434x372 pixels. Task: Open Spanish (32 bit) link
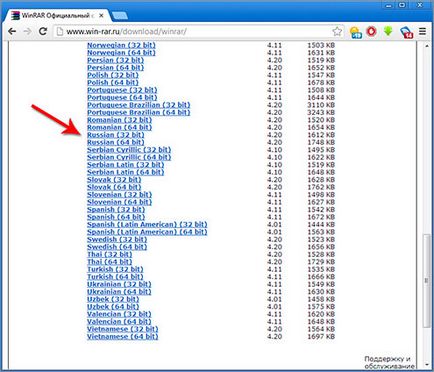(116, 210)
